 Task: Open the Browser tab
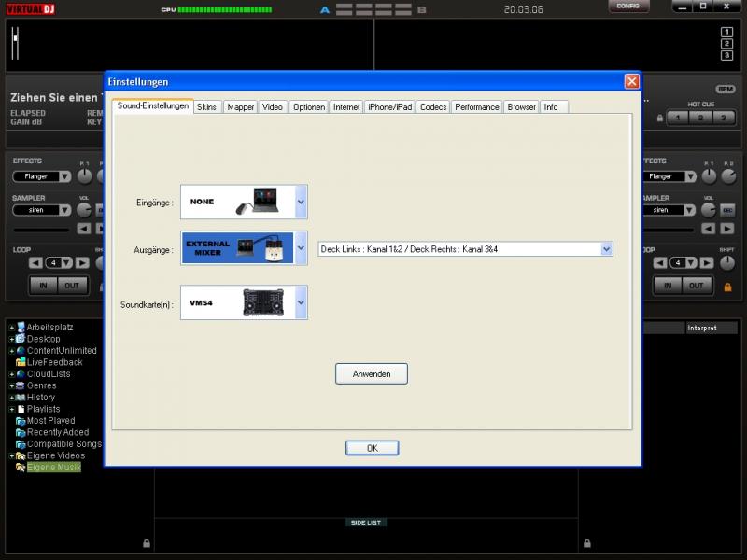[521, 107]
